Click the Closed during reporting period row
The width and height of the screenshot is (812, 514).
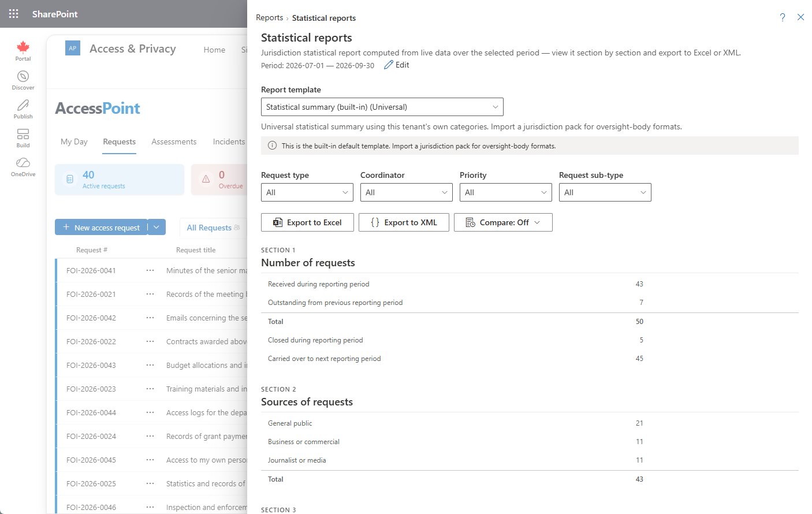pos(530,340)
